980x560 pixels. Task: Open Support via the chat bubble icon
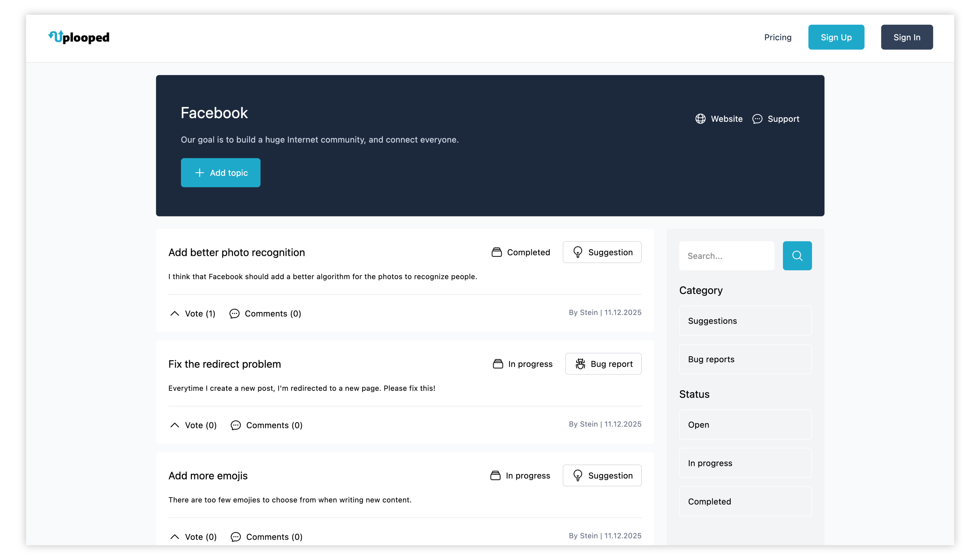pos(757,119)
